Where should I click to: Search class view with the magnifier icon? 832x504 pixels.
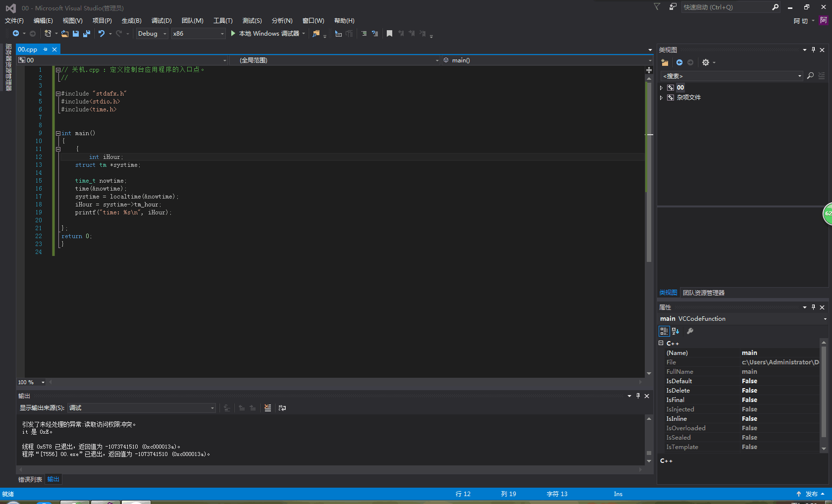pos(810,76)
